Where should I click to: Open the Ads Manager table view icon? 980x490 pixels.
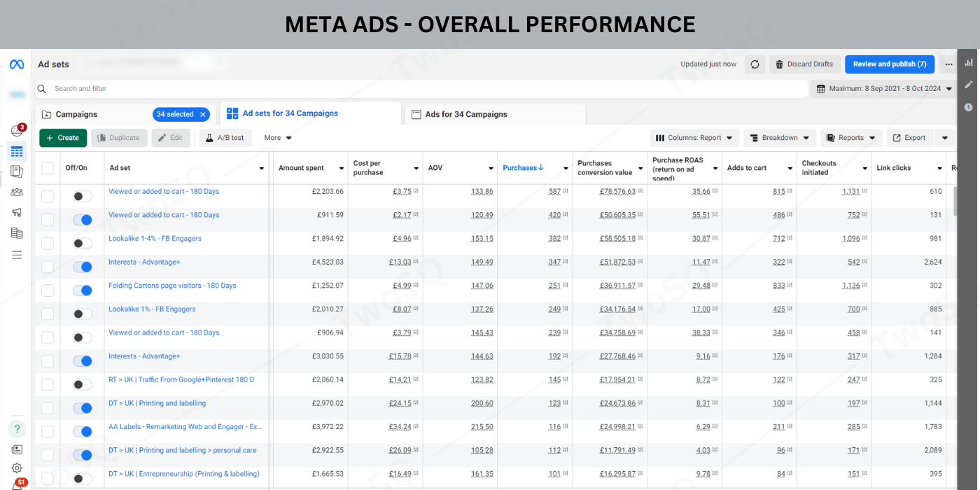(x=17, y=152)
